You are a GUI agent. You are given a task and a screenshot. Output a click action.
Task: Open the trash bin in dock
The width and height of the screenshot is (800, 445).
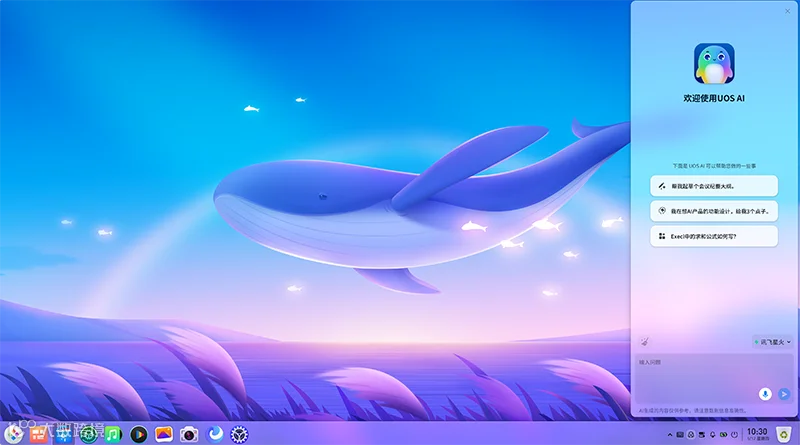click(x=784, y=434)
